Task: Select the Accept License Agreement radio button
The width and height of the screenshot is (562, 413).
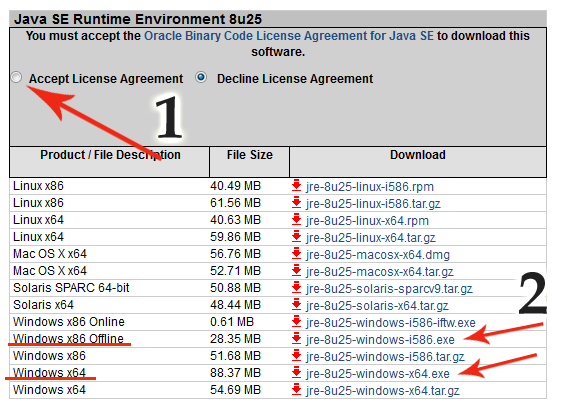Action: [x=16, y=77]
